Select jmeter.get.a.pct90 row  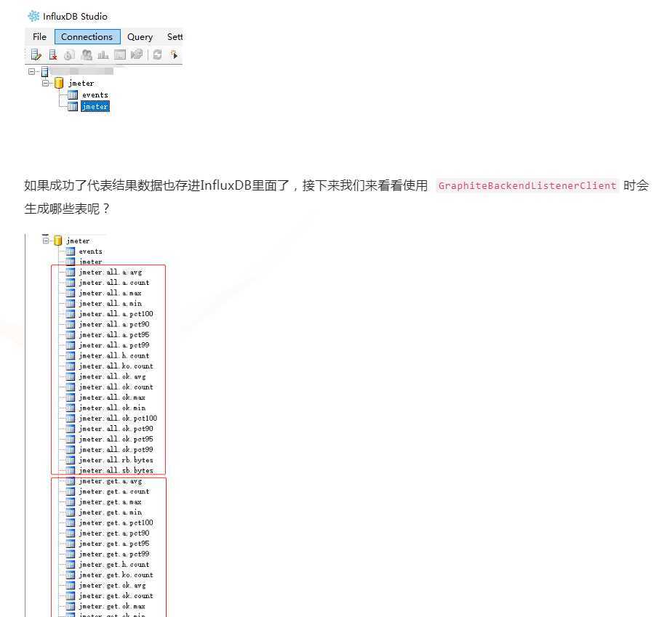pyautogui.click(x=114, y=533)
